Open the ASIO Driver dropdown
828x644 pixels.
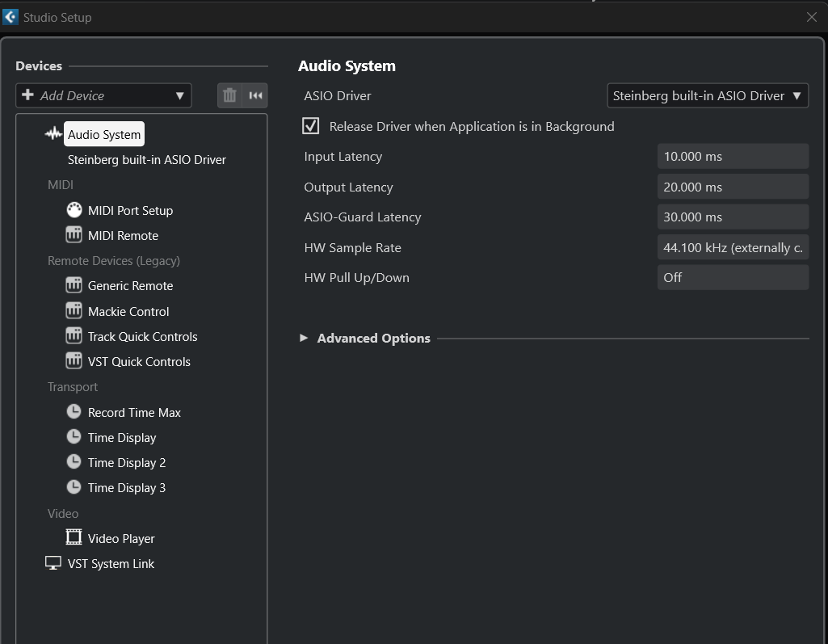tap(708, 95)
